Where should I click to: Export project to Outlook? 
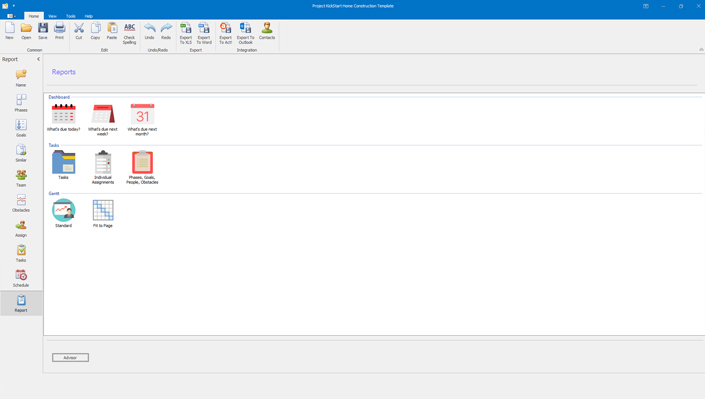point(245,33)
